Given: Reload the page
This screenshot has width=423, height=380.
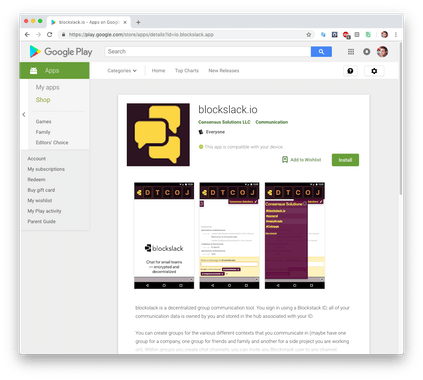Looking at the screenshot, I should click(50, 34).
